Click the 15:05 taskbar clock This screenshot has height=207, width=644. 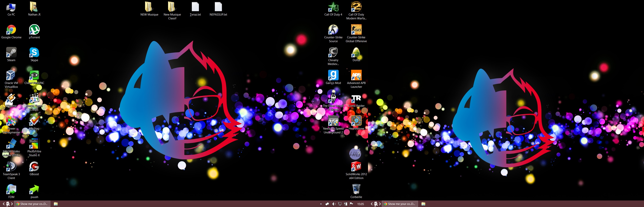click(361, 204)
